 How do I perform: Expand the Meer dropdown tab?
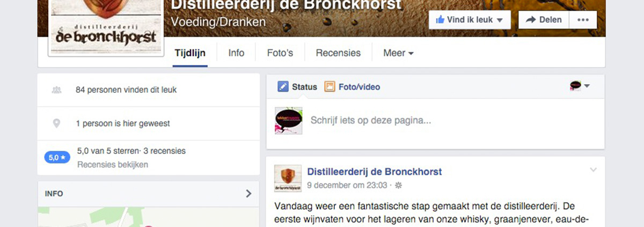(x=398, y=53)
